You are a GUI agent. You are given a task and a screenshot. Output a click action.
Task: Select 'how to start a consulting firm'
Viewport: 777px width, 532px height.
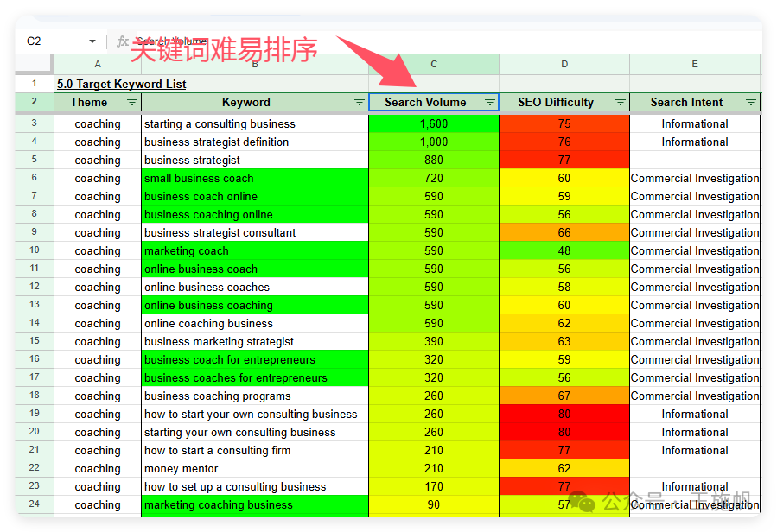point(255,450)
